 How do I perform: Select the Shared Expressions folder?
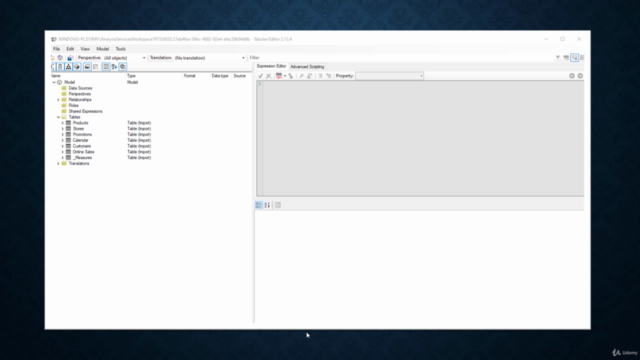(x=85, y=111)
